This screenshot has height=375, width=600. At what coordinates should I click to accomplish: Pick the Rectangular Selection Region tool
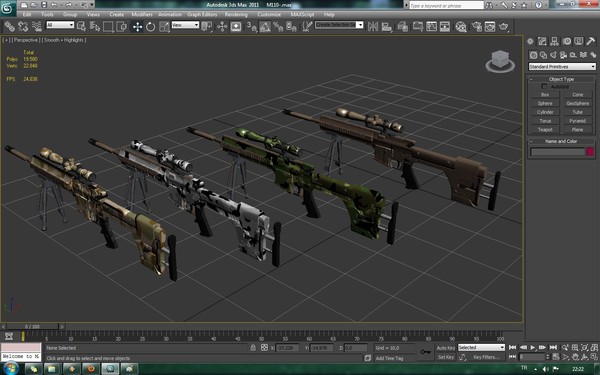[108, 26]
